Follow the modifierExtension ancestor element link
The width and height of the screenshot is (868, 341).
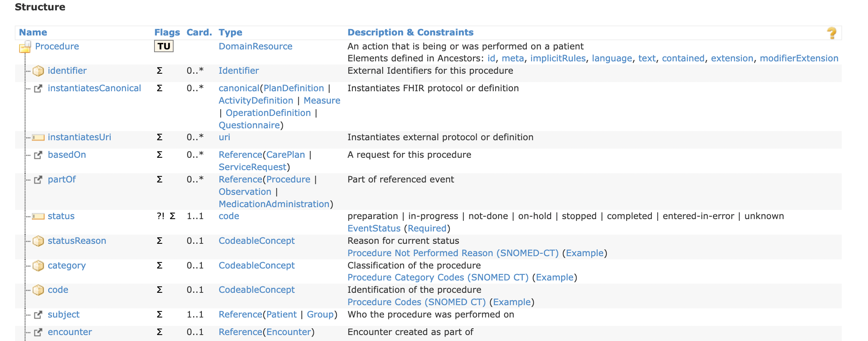pos(799,58)
